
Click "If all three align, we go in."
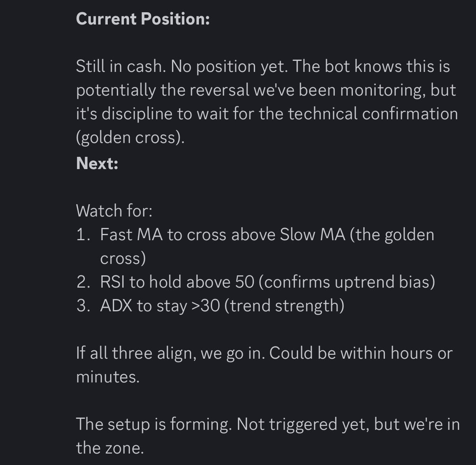click(x=171, y=353)
